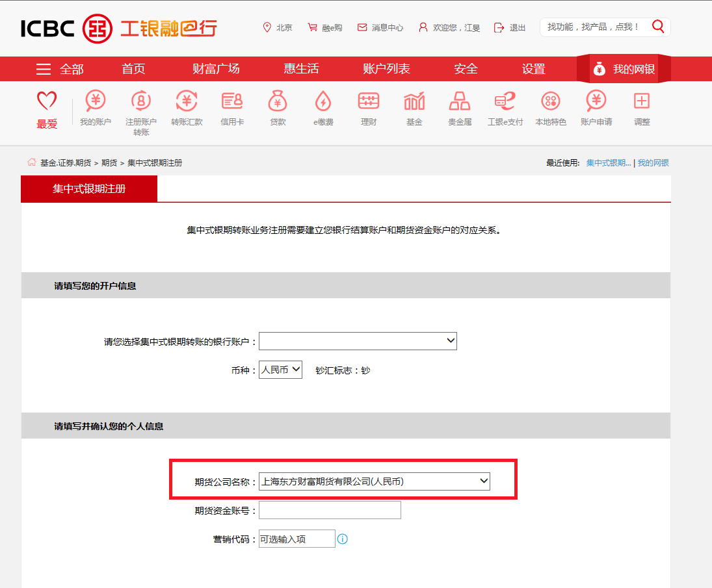Expand the 期货公司名称 dropdown
This screenshot has width=712, height=588.
point(374,481)
